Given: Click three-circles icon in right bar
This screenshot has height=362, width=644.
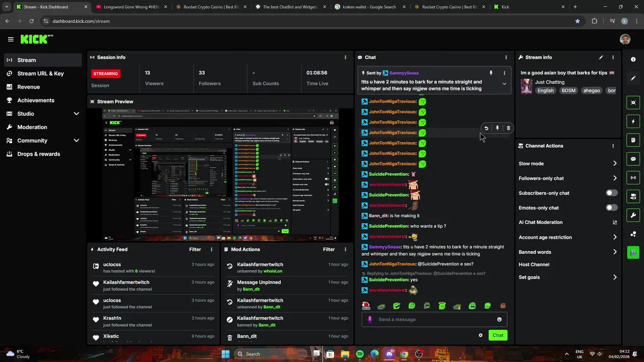Looking at the screenshot, I should 633,234.
